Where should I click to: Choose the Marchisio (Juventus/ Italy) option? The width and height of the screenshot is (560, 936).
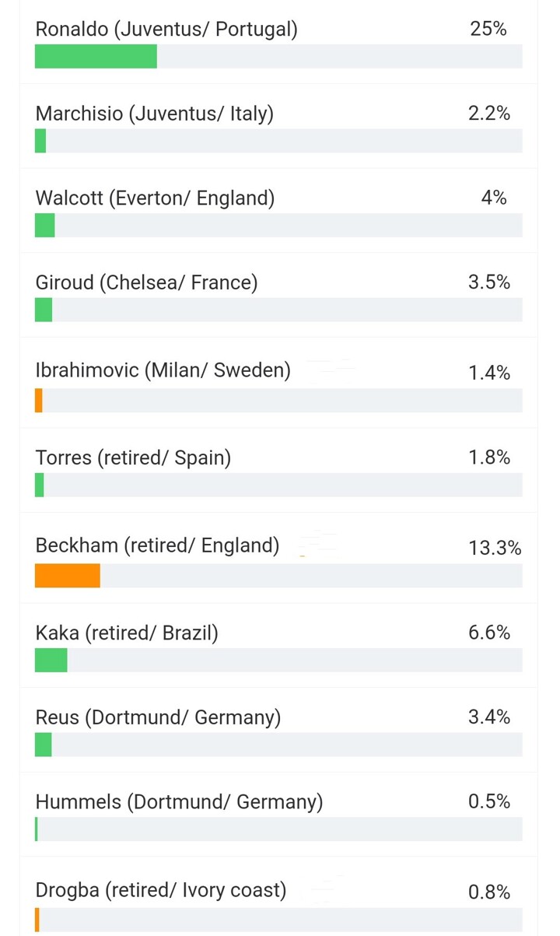(x=154, y=114)
